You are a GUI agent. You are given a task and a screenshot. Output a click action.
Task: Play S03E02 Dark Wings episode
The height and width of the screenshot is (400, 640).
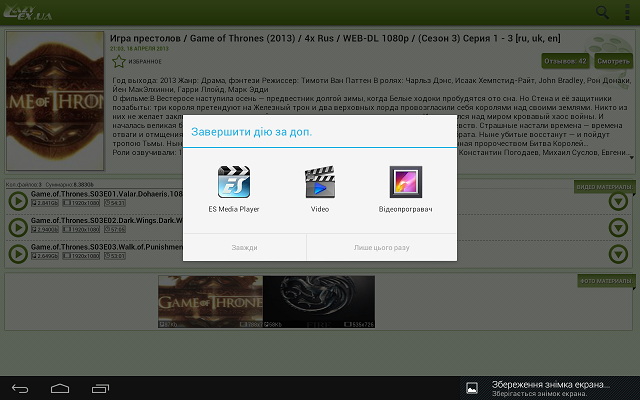pyautogui.click(x=18, y=227)
